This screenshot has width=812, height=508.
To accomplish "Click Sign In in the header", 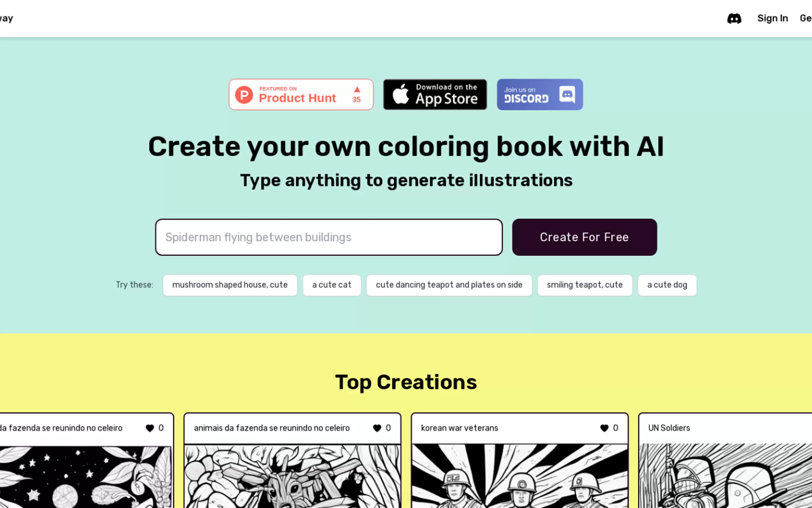I will pyautogui.click(x=772, y=19).
